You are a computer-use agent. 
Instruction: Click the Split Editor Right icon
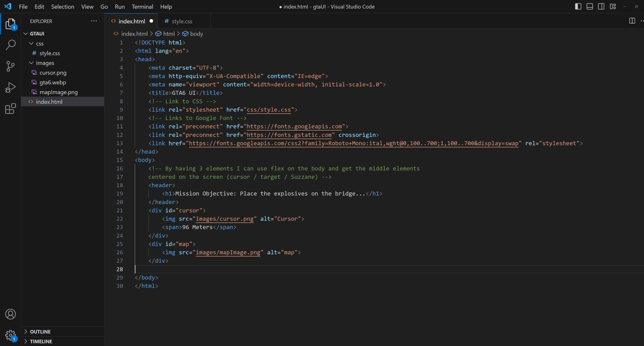click(632, 21)
